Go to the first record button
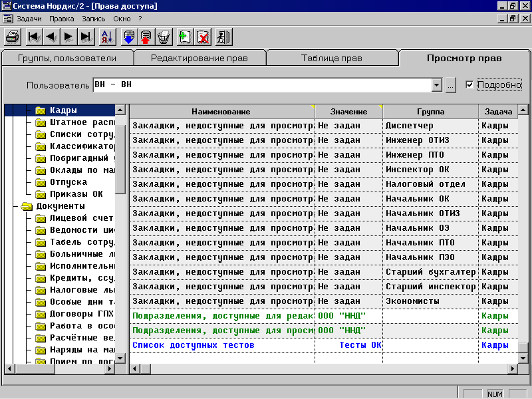Image resolution: width=532 pixels, height=399 pixels. 35,37
